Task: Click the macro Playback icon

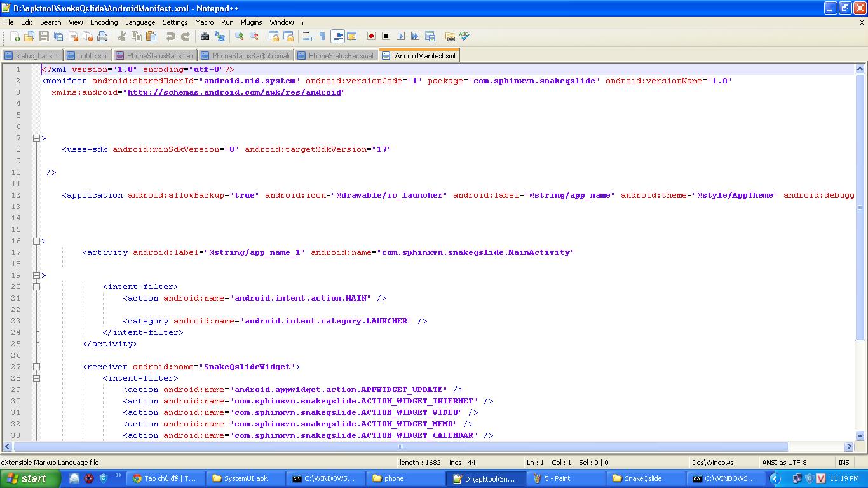Action: click(401, 37)
